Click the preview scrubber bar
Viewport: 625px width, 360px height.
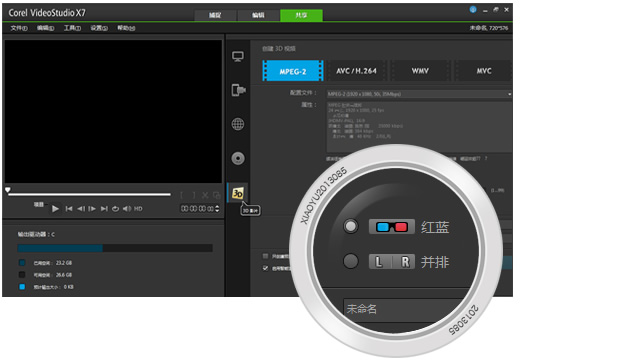(x=89, y=195)
